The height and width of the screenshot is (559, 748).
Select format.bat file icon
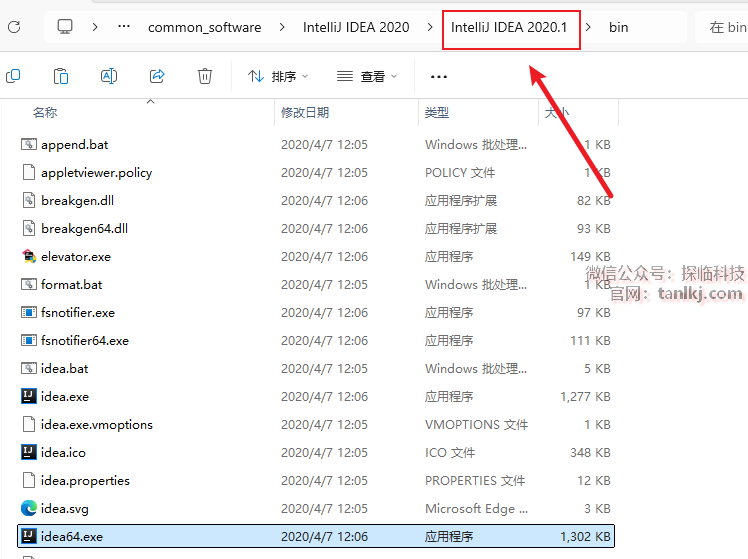29,284
